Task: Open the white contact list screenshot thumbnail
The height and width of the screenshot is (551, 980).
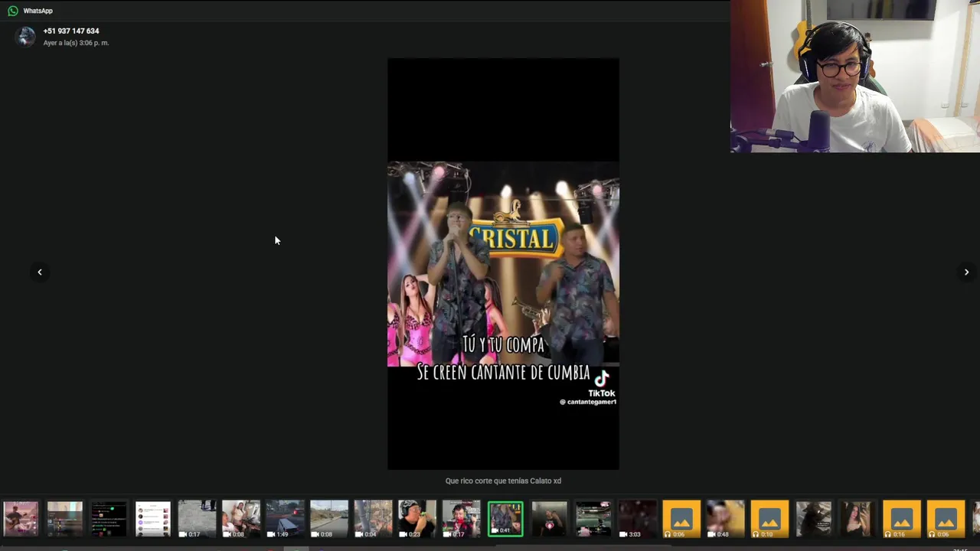Action: 153,519
